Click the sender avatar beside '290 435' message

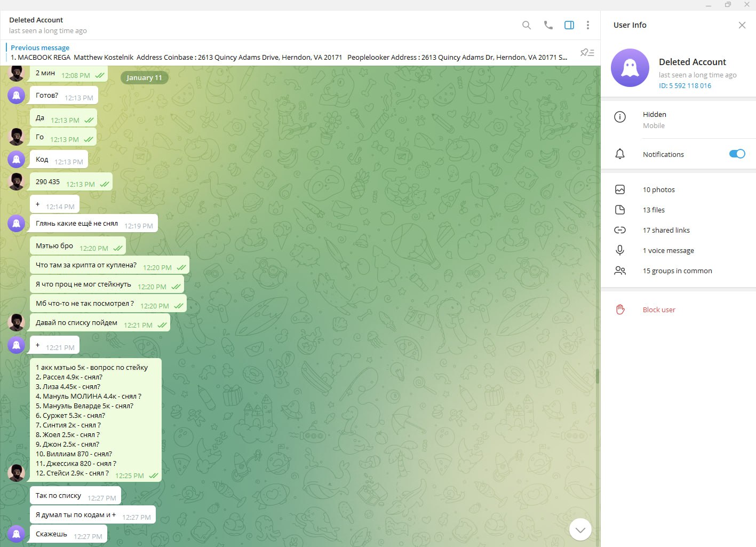[17, 181]
